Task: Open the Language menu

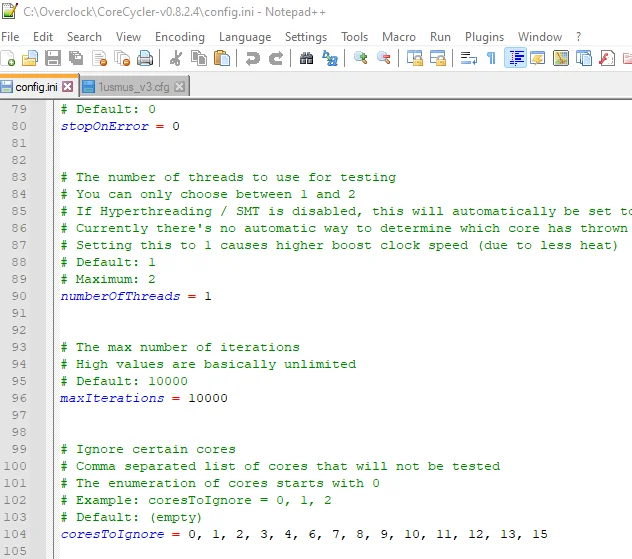Action: coord(245,37)
